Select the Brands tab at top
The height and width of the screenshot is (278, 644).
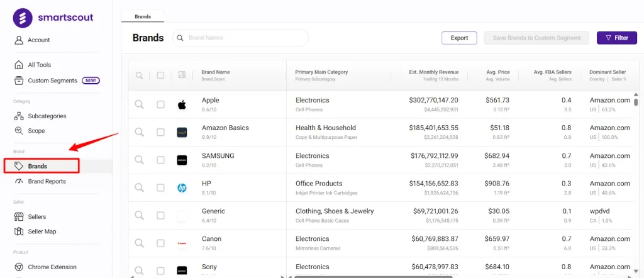(x=143, y=17)
